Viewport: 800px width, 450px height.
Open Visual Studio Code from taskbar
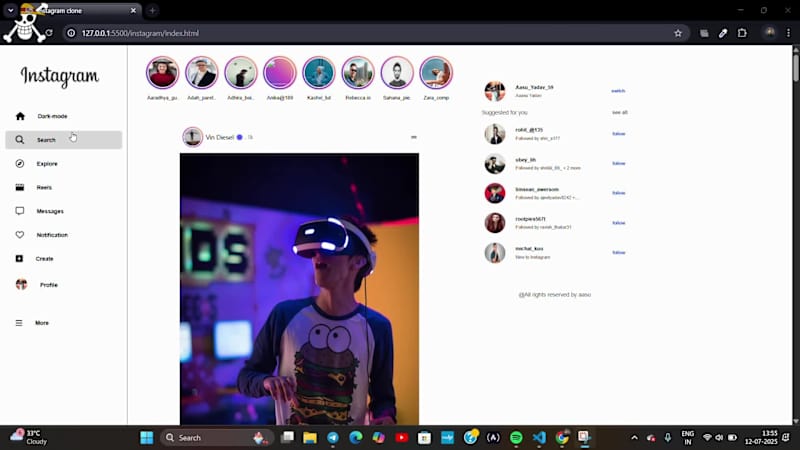point(539,438)
